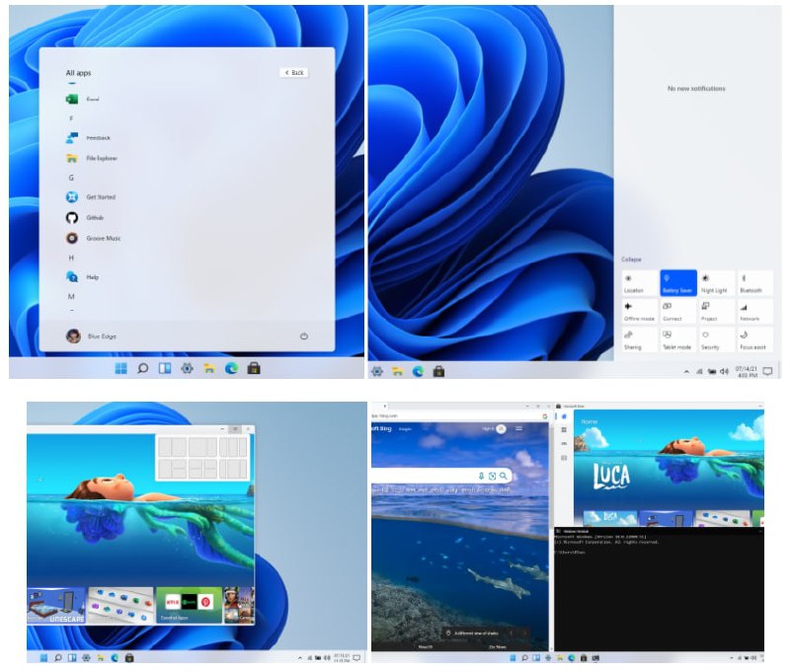Image resolution: width=790 pixels, height=672 pixels.
Task: Toggle the Tablet mode tile
Action: coord(678,339)
